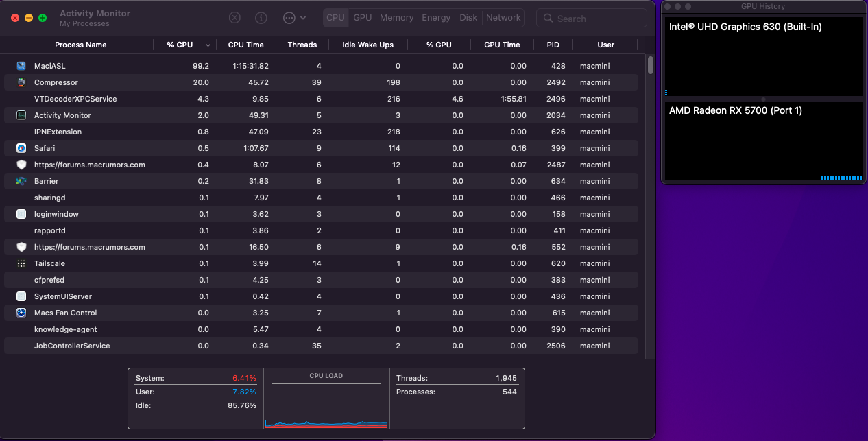Viewport: 868px width, 441px height.
Task: Sort by the Idle Wake Ups column
Action: point(367,45)
